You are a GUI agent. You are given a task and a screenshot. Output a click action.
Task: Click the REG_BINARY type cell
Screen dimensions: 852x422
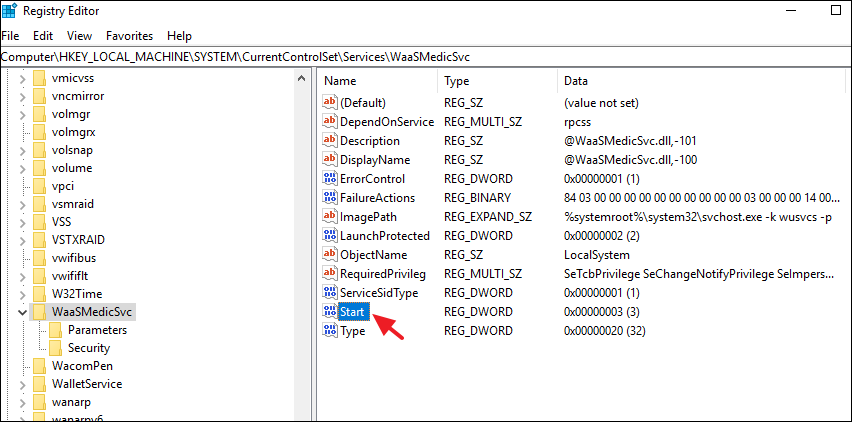coord(477,198)
